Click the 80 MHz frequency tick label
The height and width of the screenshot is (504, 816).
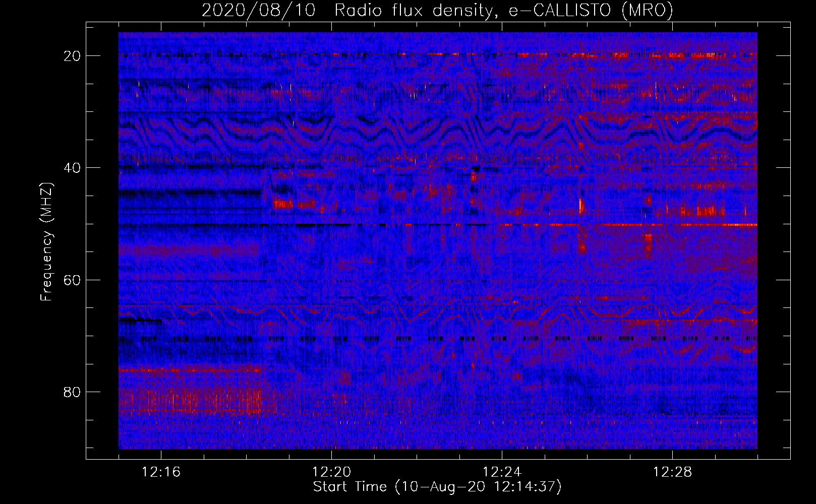coord(72,392)
